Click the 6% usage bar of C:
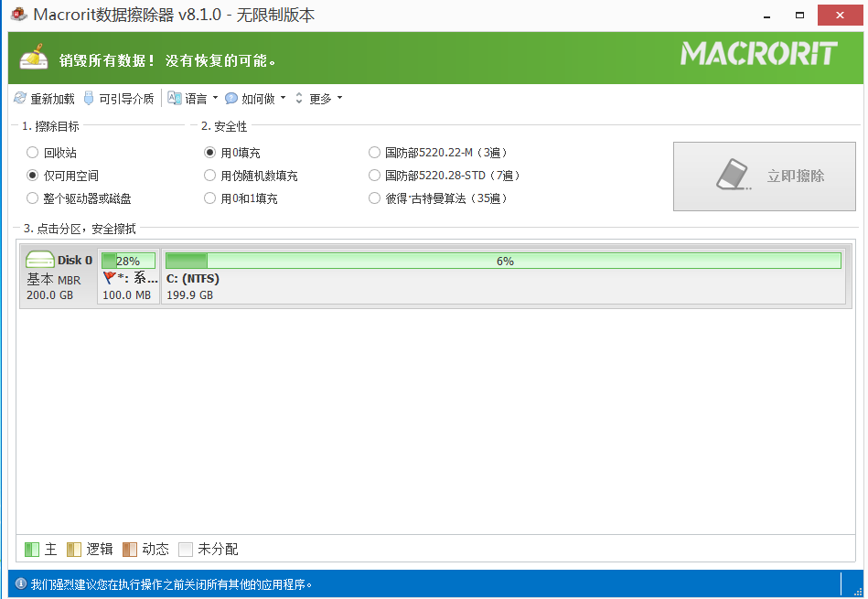This screenshot has width=868, height=599. tap(503, 261)
